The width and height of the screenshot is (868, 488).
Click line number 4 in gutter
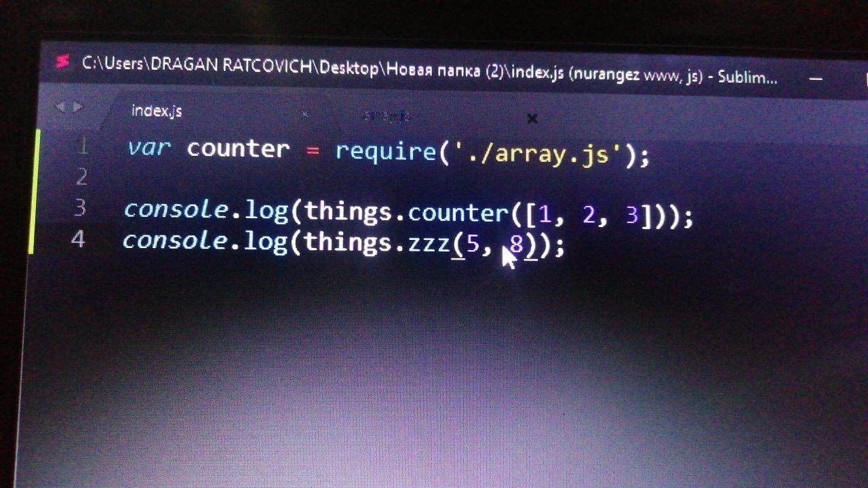click(78, 239)
